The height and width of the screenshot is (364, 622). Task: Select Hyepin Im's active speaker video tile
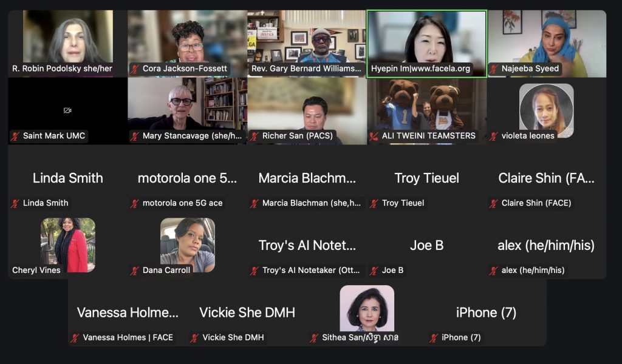point(426,44)
